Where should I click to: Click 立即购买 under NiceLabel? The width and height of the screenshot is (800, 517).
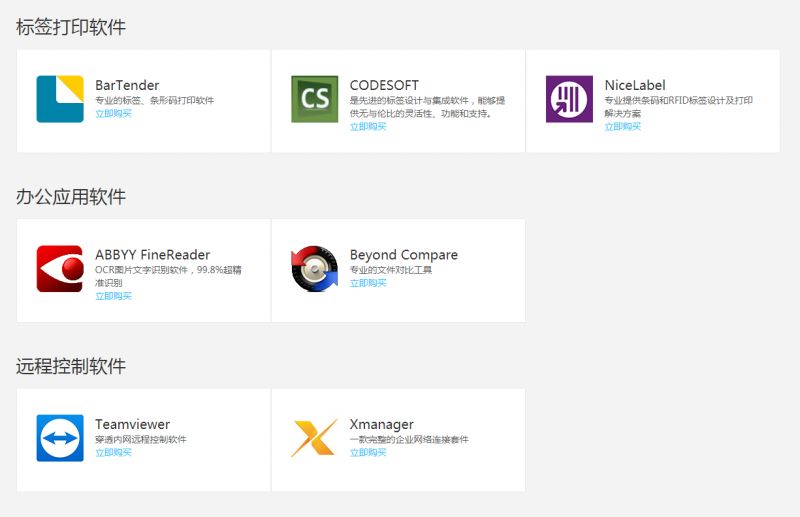point(623,127)
